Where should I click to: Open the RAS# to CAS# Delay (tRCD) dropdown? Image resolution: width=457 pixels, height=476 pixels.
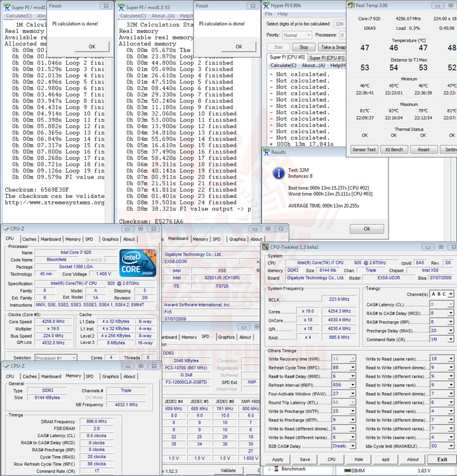tap(451, 313)
